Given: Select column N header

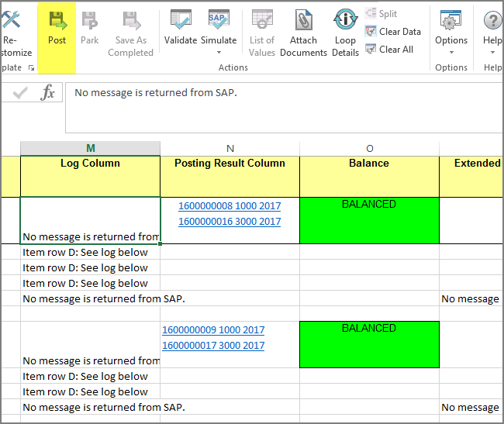Looking at the screenshot, I should tap(230, 148).
